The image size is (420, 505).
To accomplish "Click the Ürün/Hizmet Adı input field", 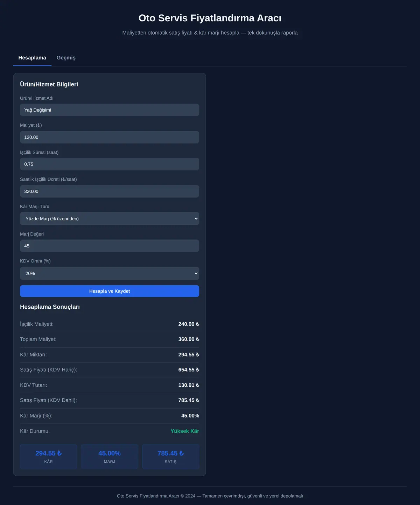I will tap(110, 110).
